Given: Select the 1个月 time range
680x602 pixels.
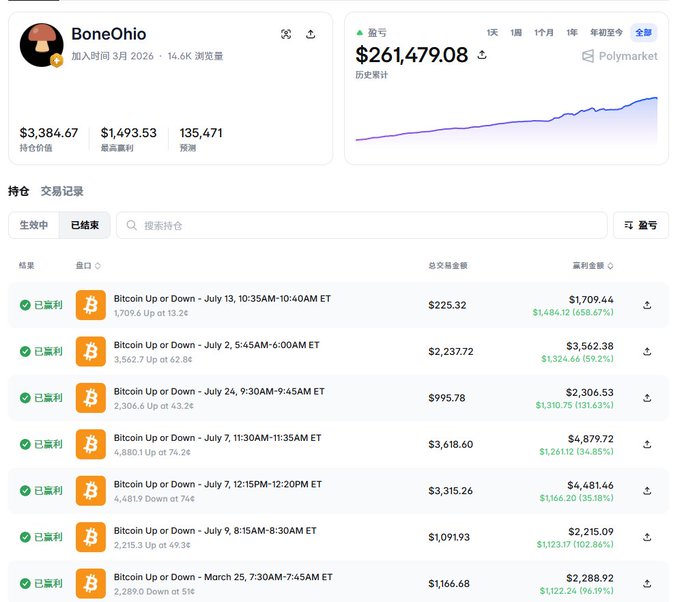Looking at the screenshot, I should (x=543, y=33).
